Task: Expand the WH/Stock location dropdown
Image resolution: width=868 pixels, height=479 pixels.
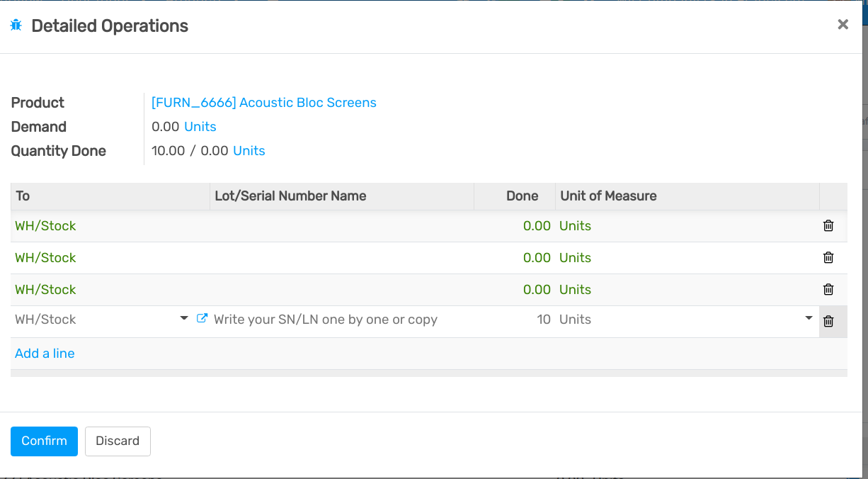Action: [184, 320]
